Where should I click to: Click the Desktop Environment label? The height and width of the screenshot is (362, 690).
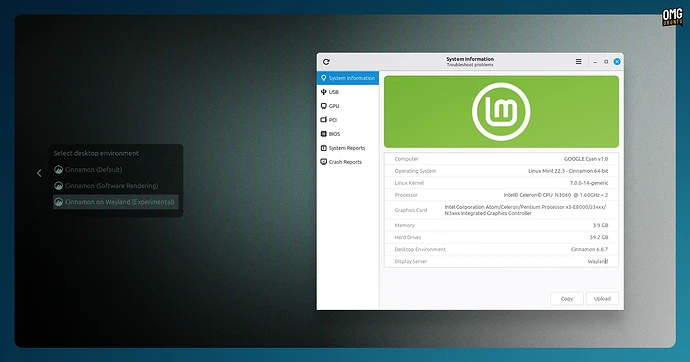420,249
